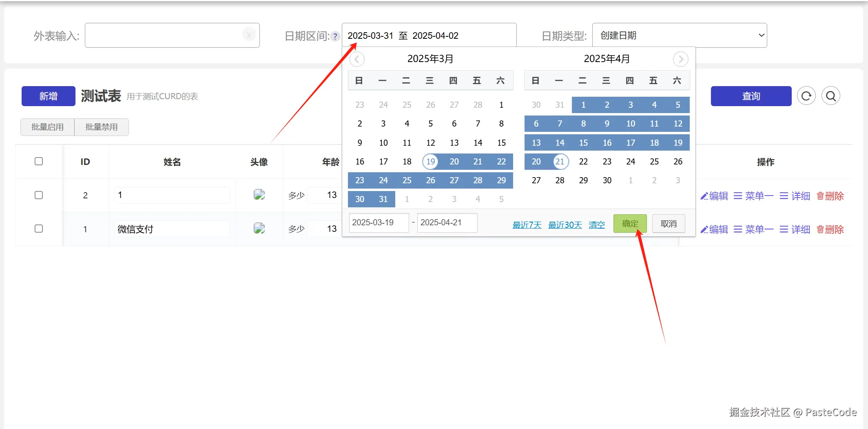Check the checkbox for row ID 2
The image size is (868, 429).
pos(39,195)
